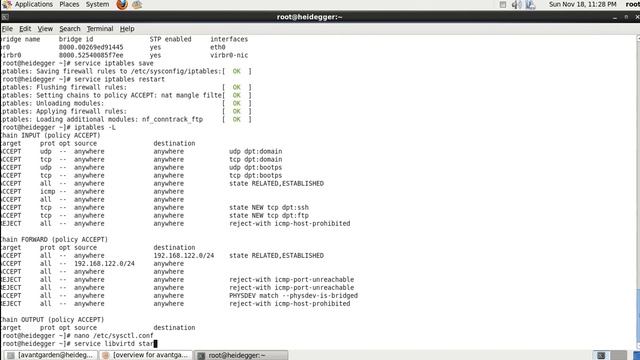Click 'PHYSDEV match --physdev-is-bridged' text

(293, 296)
